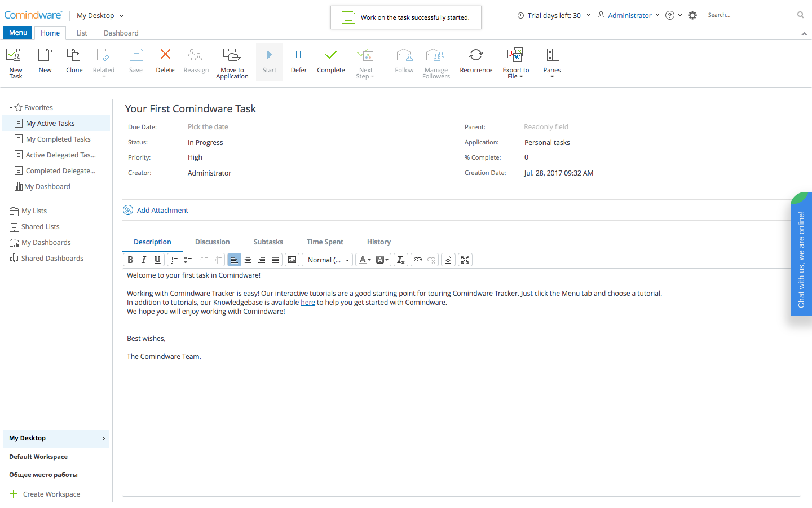The height and width of the screenshot is (508, 812).
Task: Insert a bulleted list
Action: (x=188, y=260)
